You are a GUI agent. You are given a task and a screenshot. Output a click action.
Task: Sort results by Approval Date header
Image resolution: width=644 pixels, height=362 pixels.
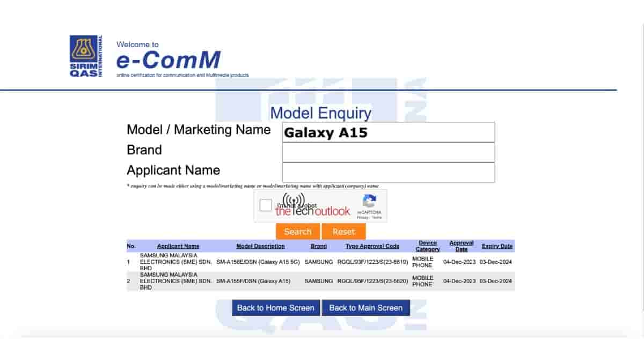(x=461, y=246)
